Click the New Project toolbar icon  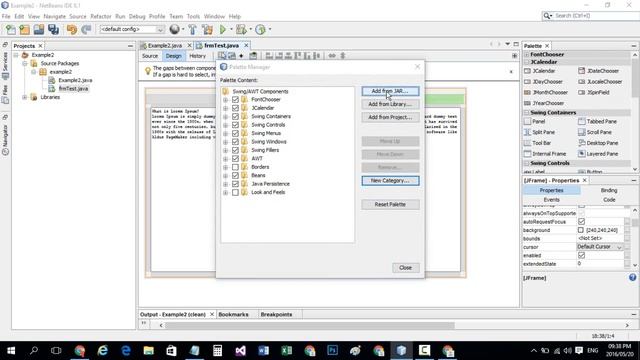coord(24,29)
